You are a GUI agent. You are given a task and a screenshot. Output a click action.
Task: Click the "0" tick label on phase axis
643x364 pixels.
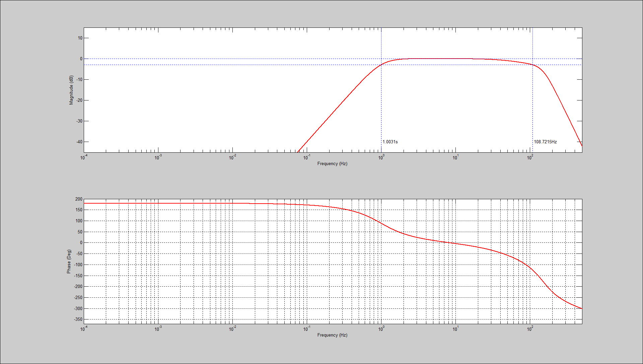coord(81,243)
